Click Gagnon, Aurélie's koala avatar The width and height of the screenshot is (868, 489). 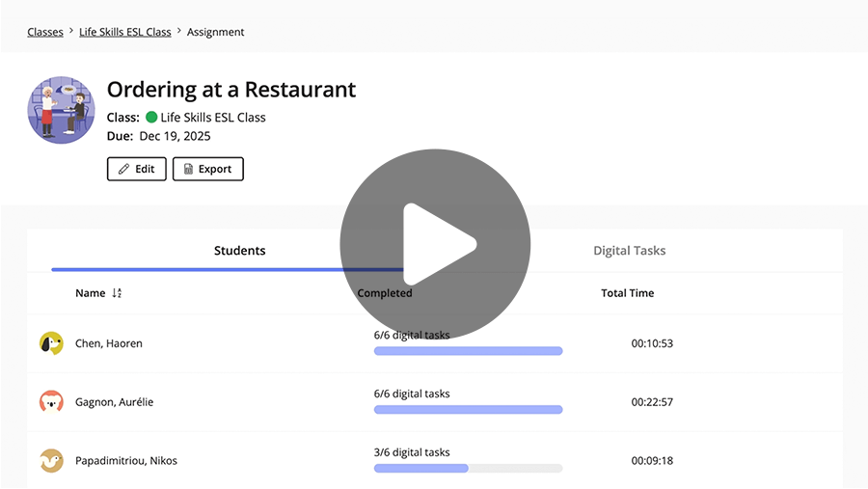(x=51, y=402)
